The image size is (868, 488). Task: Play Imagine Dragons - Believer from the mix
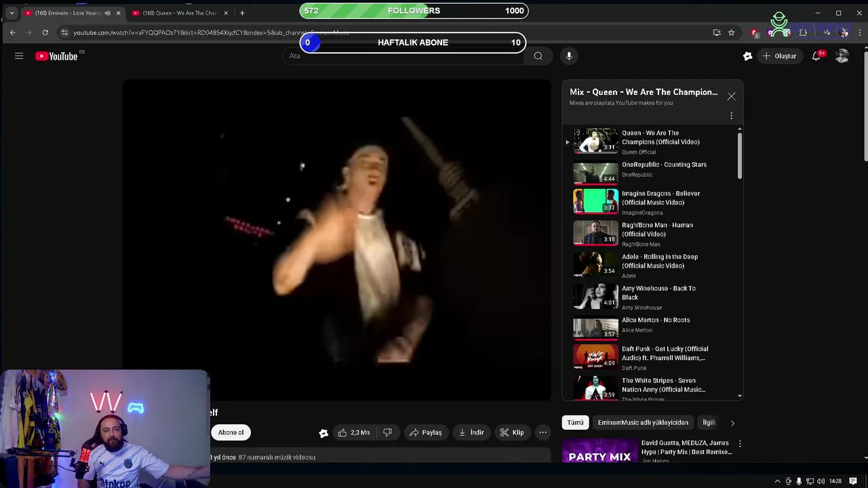pos(651,202)
